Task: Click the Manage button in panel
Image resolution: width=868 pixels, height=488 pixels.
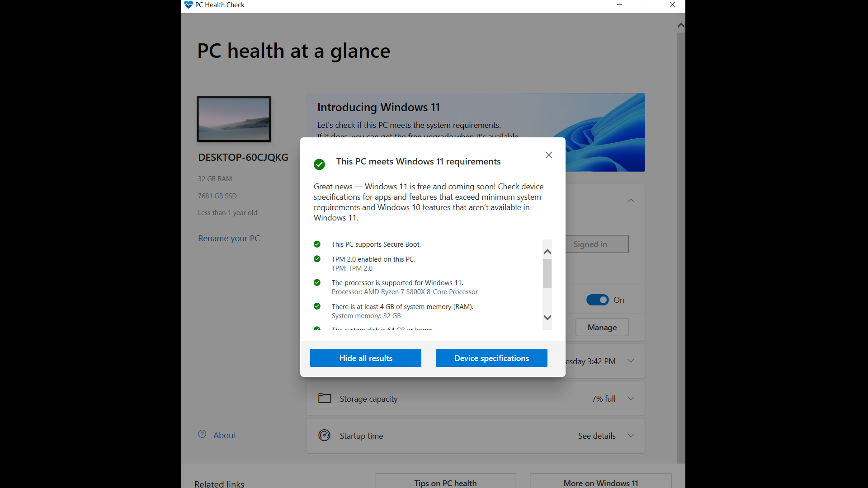Action: (602, 327)
